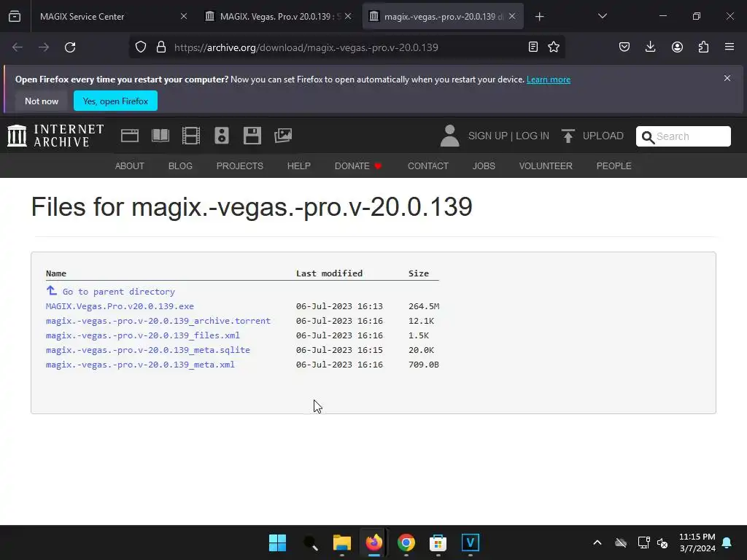Image resolution: width=747 pixels, height=560 pixels.
Task: Go to parent directory link
Action: [118, 292]
